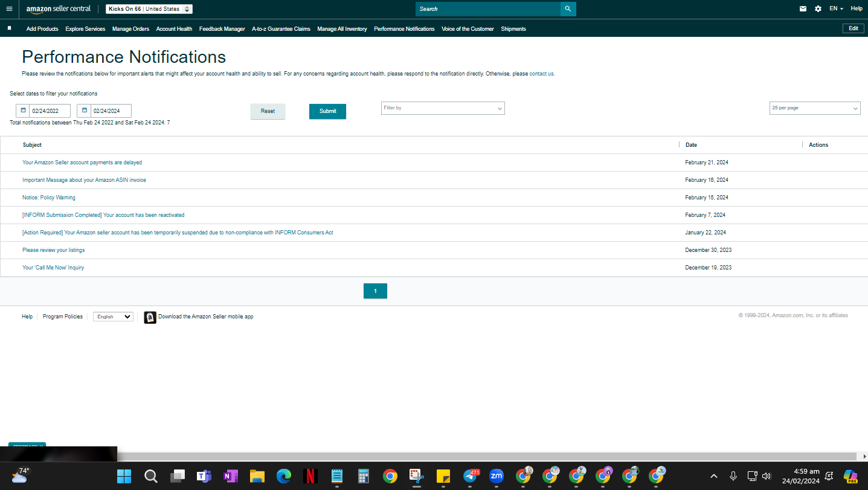This screenshot has height=490, width=868.
Task: Open A-to-z Guarantee Claims
Action: pyautogui.click(x=281, y=29)
